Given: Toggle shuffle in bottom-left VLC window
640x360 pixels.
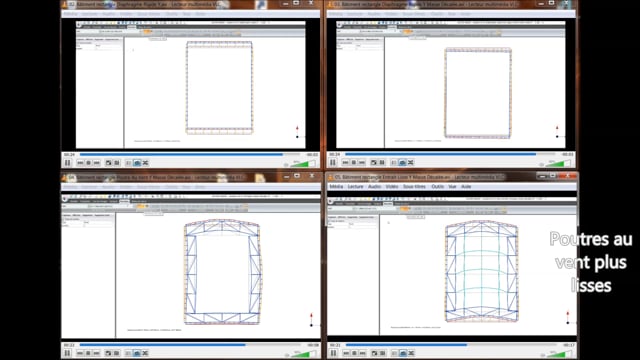Looking at the screenshot, I should click(146, 353).
